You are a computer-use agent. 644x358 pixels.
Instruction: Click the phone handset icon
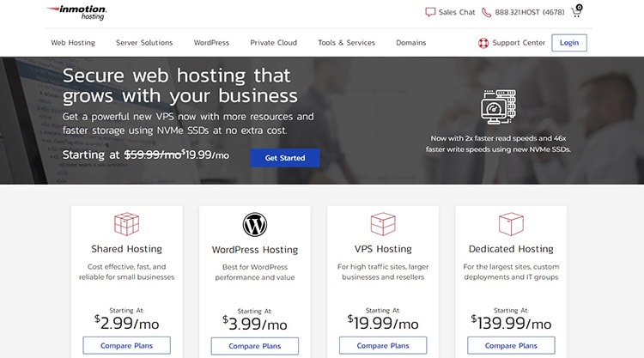click(486, 12)
